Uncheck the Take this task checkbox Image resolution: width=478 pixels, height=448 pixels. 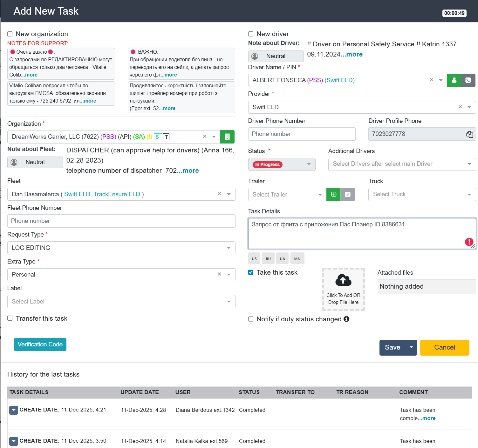pyautogui.click(x=251, y=272)
